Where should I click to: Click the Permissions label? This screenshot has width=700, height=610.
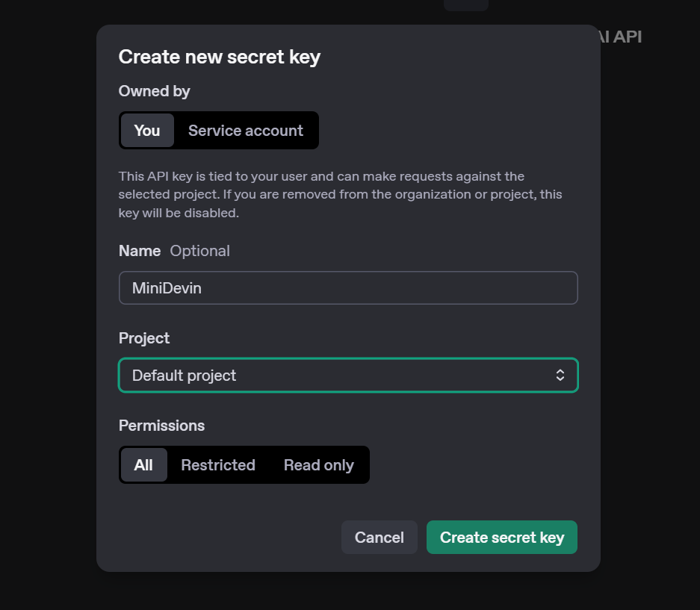161,426
